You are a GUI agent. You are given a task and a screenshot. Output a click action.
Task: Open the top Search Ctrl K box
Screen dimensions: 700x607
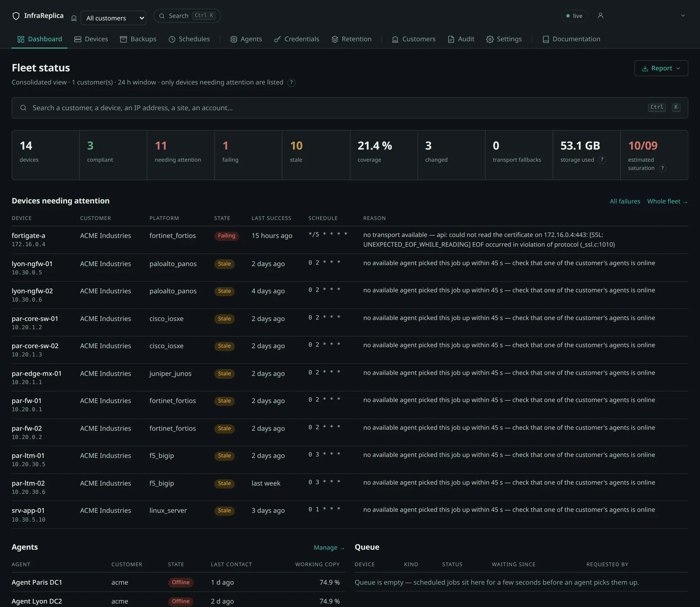click(x=187, y=16)
